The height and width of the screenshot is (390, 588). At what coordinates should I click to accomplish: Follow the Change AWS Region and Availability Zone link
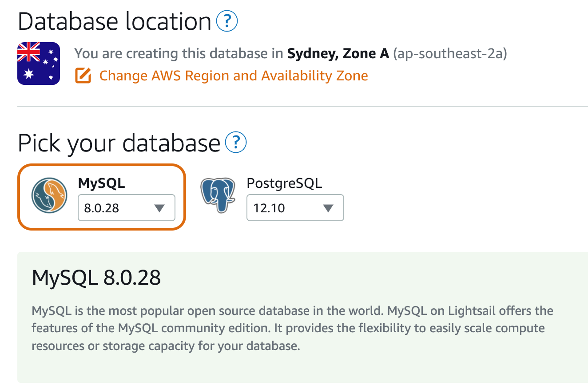tap(234, 76)
